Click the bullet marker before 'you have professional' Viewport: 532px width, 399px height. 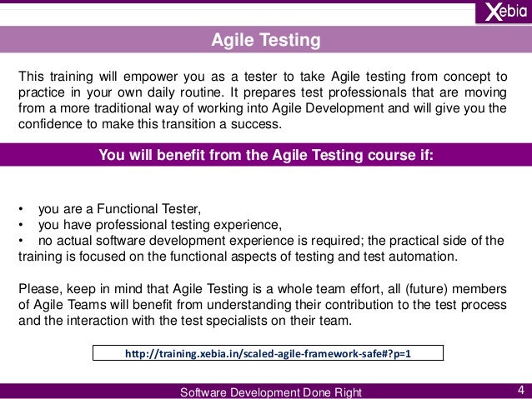click(21, 225)
